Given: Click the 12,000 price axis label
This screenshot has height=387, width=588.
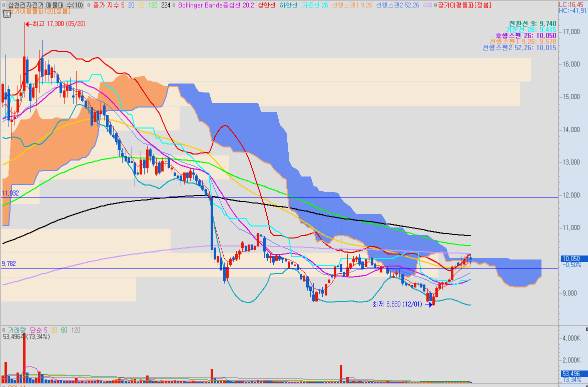Looking at the screenshot, I should (x=570, y=195).
